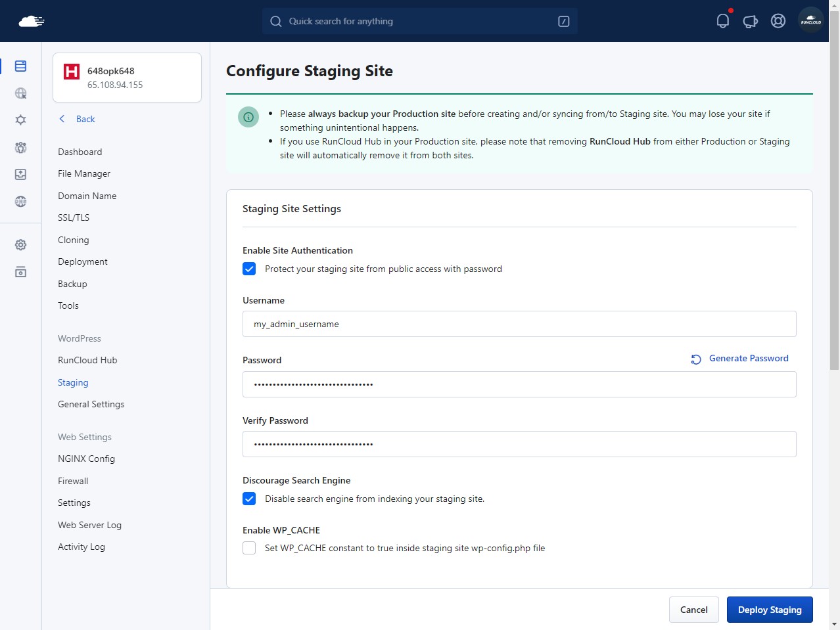Click the search magnifier icon
The width and height of the screenshot is (840, 630).
[x=276, y=21]
